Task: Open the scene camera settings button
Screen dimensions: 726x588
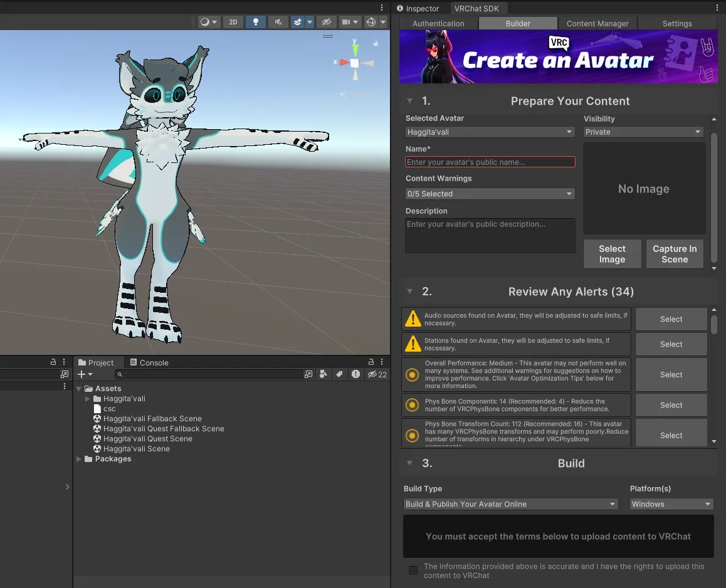Action: [x=350, y=22]
